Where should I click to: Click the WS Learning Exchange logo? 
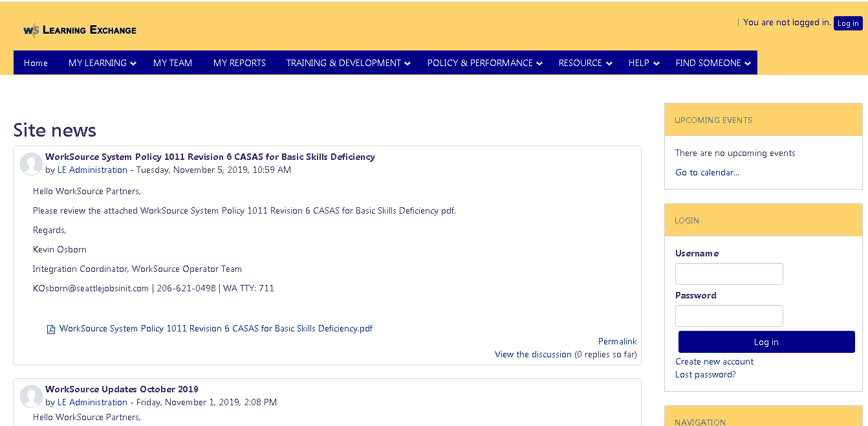point(80,30)
